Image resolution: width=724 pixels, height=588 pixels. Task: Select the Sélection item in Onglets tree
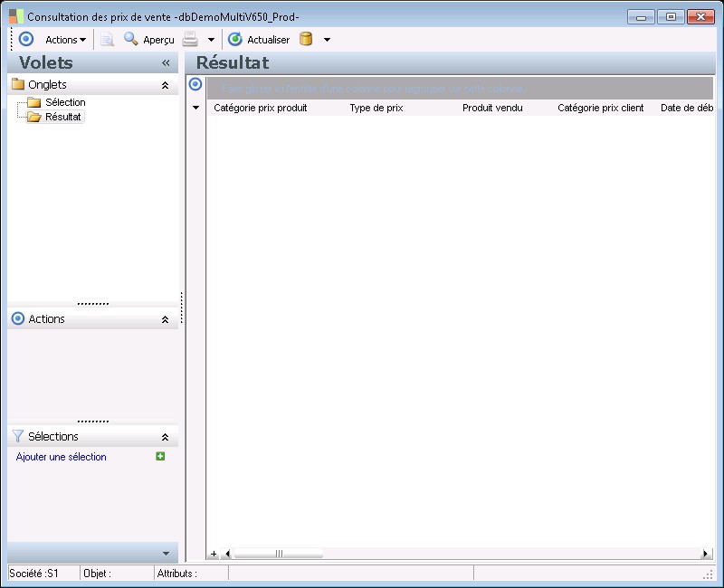(64, 102)
